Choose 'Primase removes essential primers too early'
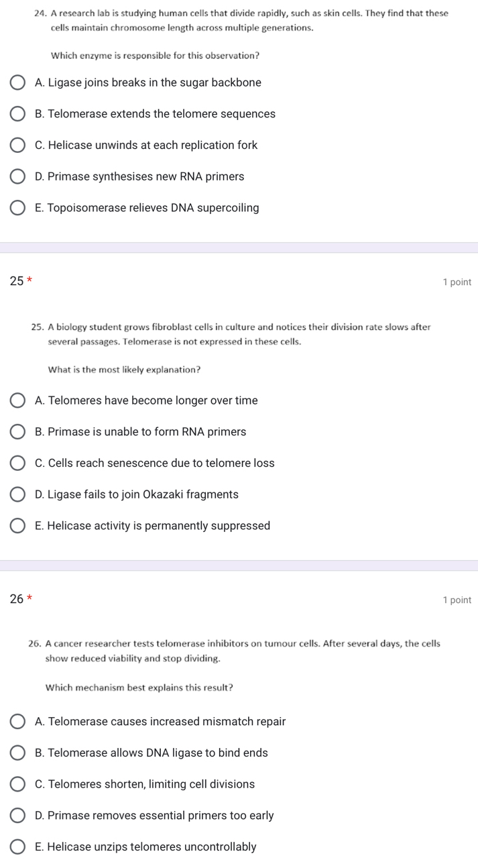Image resolution: width=478 pixels, height=868 pixels. point(17,815)
